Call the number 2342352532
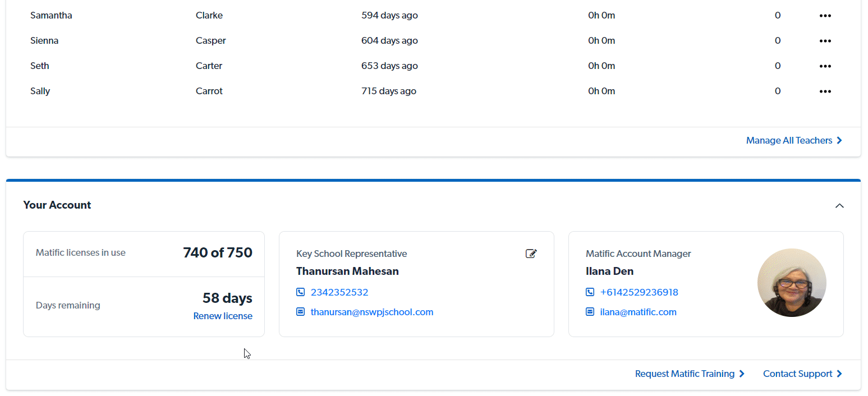868x396 pixels. (339, 292)
